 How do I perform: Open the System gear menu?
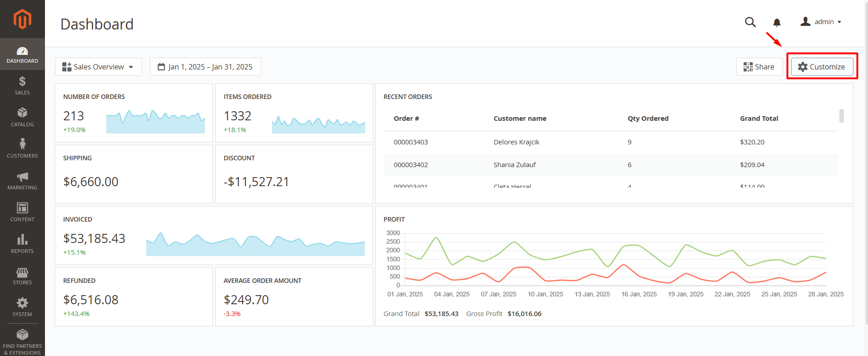click(22, 307)
